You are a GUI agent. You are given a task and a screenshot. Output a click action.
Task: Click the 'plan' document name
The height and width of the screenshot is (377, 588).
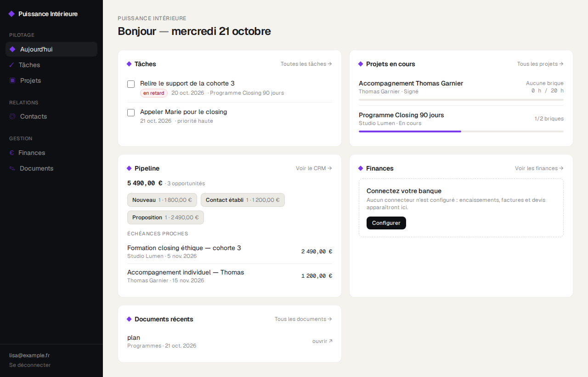[x=134, y=337]
